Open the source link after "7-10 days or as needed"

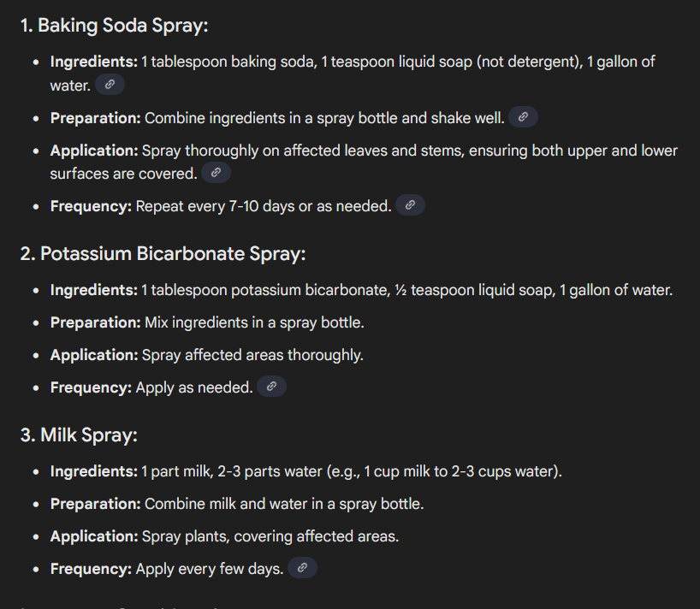[410, 205]
